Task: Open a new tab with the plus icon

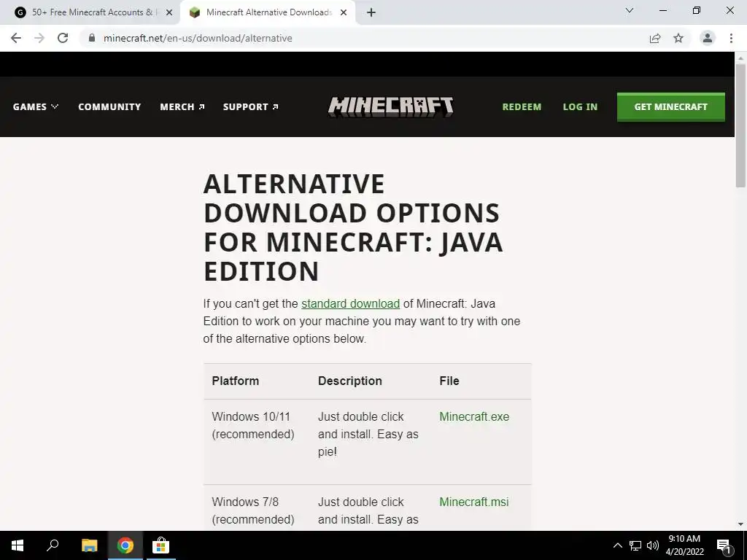Action: click(x=371, y=12)
